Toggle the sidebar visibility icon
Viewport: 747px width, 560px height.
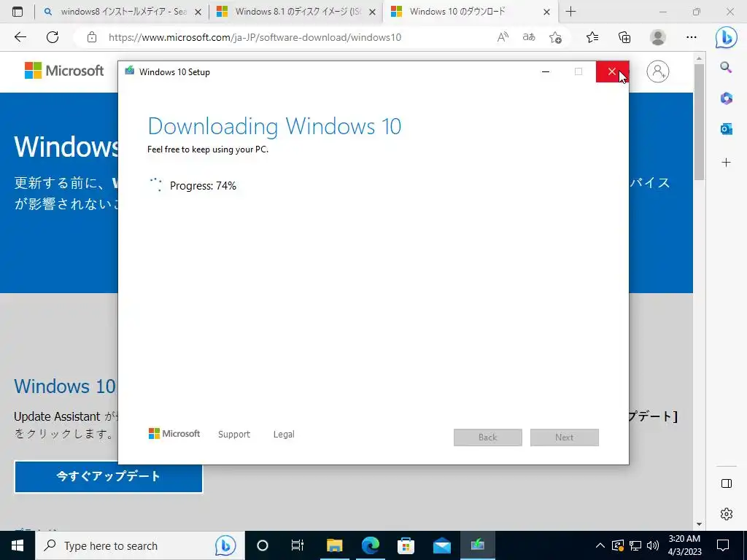(727, 483)
